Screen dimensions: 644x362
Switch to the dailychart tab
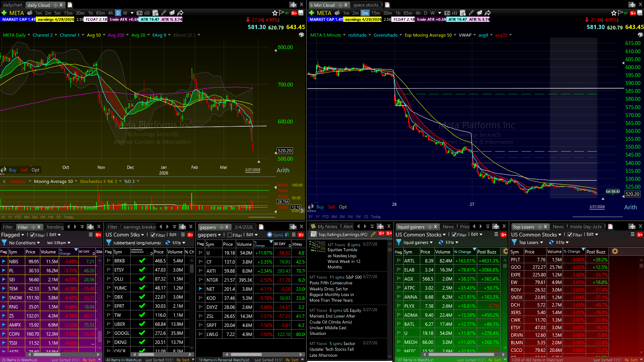(12, 5)
